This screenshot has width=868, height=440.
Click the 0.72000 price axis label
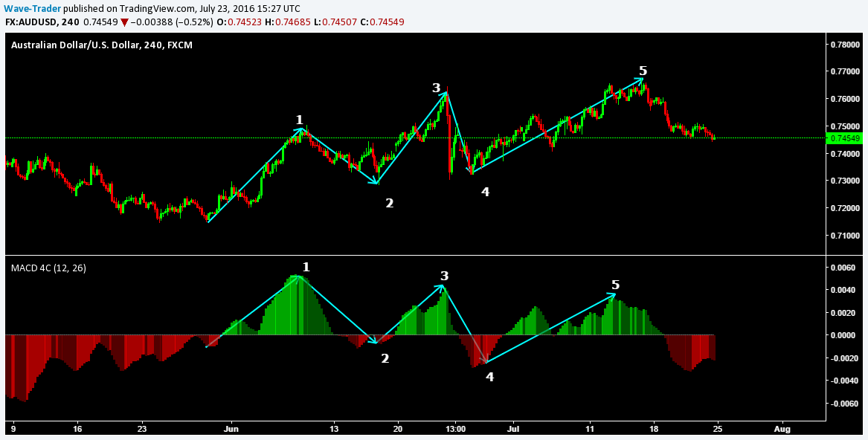[845, 208]
